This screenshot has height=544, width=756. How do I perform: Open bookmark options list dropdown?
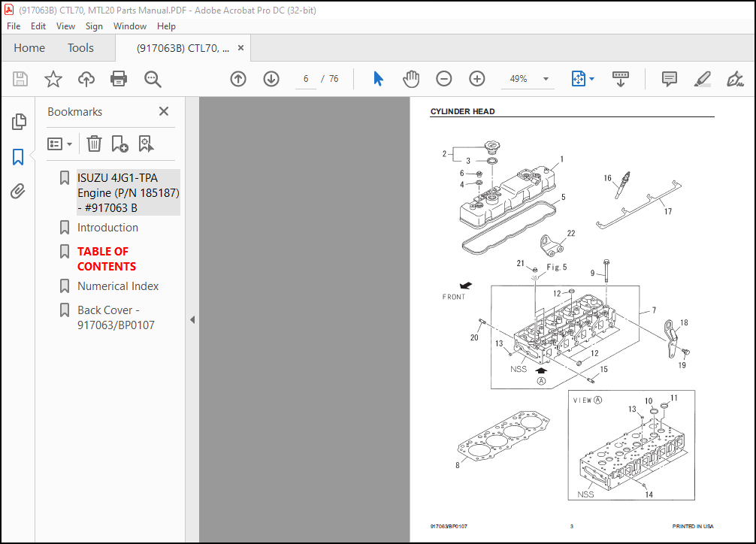(x=59, y=144)
